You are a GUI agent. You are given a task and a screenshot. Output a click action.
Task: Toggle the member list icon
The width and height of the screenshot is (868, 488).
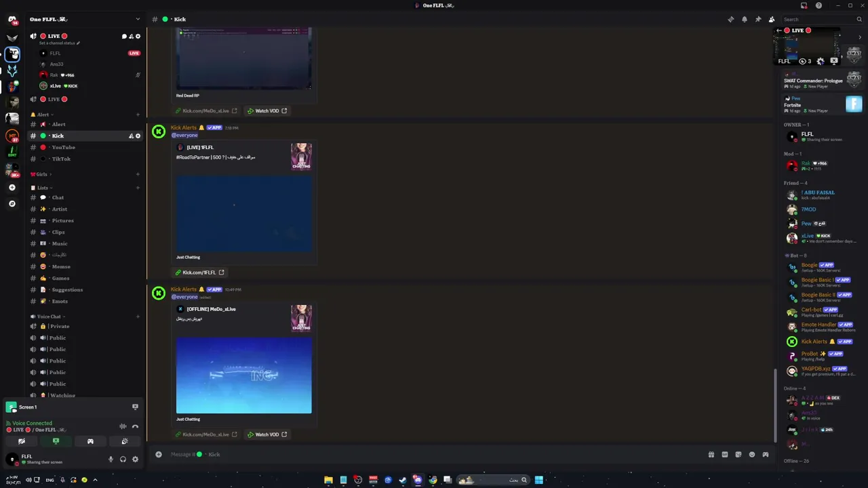tap(771, 19)
